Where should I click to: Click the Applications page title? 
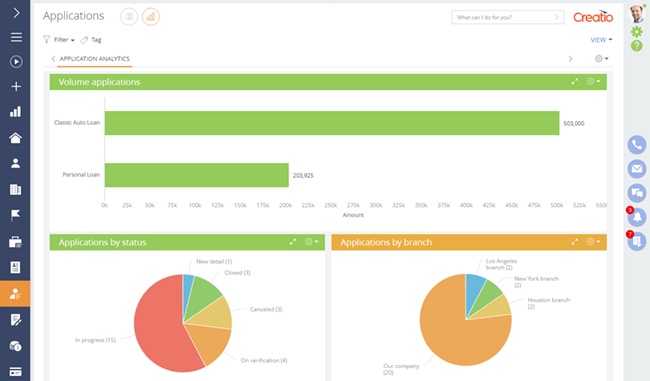(x=74, y=16)
